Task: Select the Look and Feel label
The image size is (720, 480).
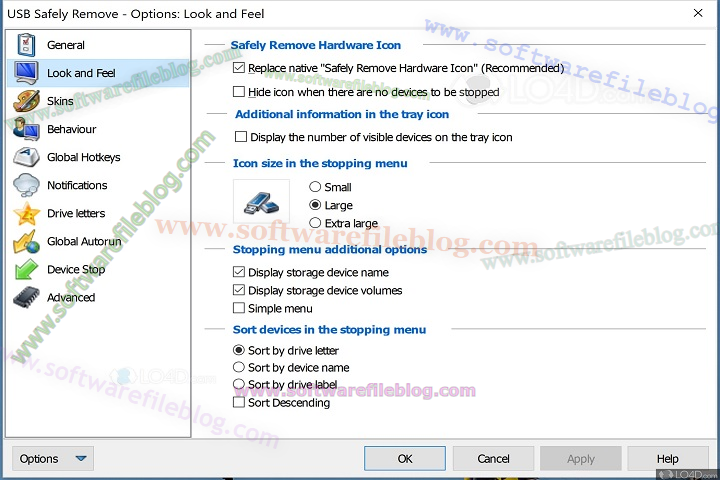Action: click(x=81, y=73)
